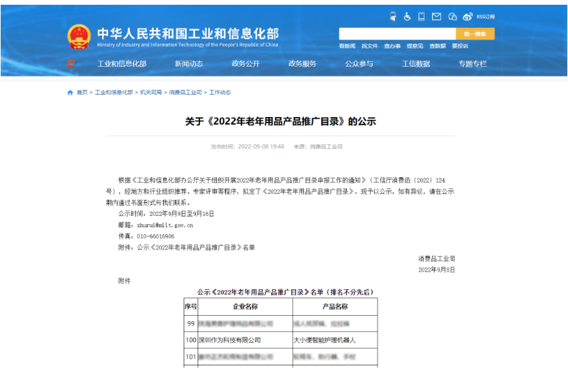This screenshot has height=392, width=568.
Task: Click the line 附件：公示《2022年老年用品产品推广目录》名单
Action: pyautogui.click(x=186, y=248)
